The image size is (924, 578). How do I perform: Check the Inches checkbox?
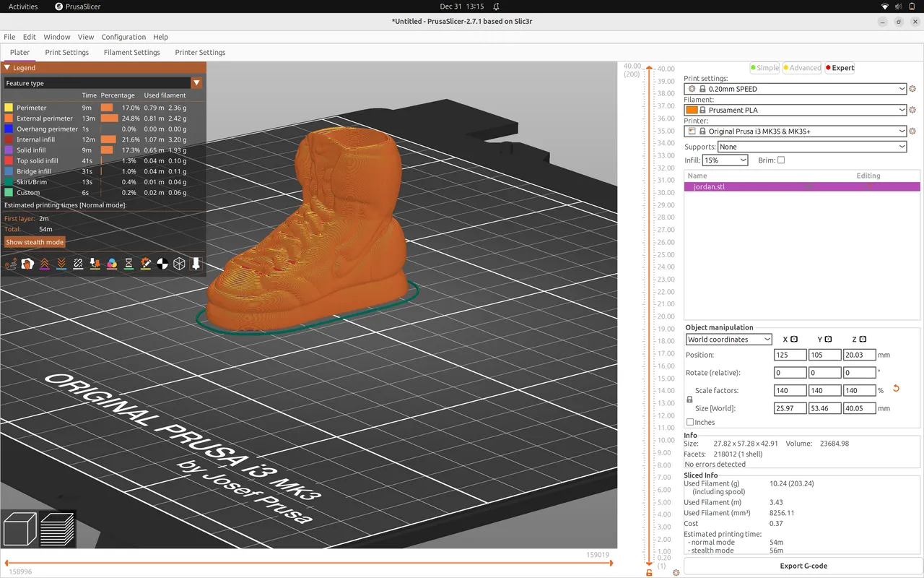tap(691, 422)
